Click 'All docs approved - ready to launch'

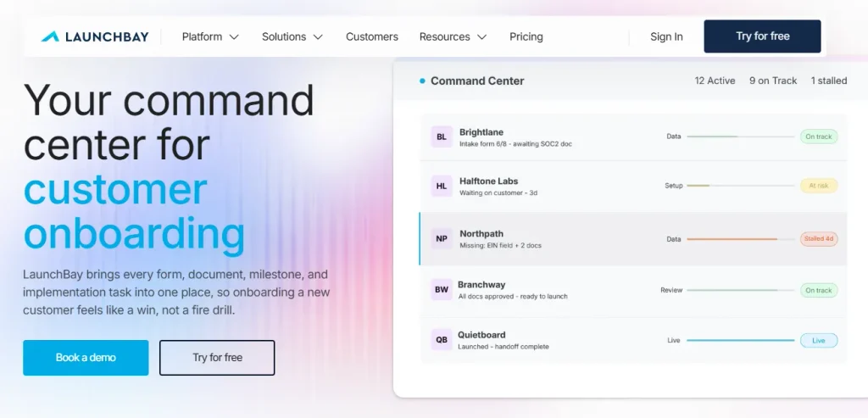[513, 296]
